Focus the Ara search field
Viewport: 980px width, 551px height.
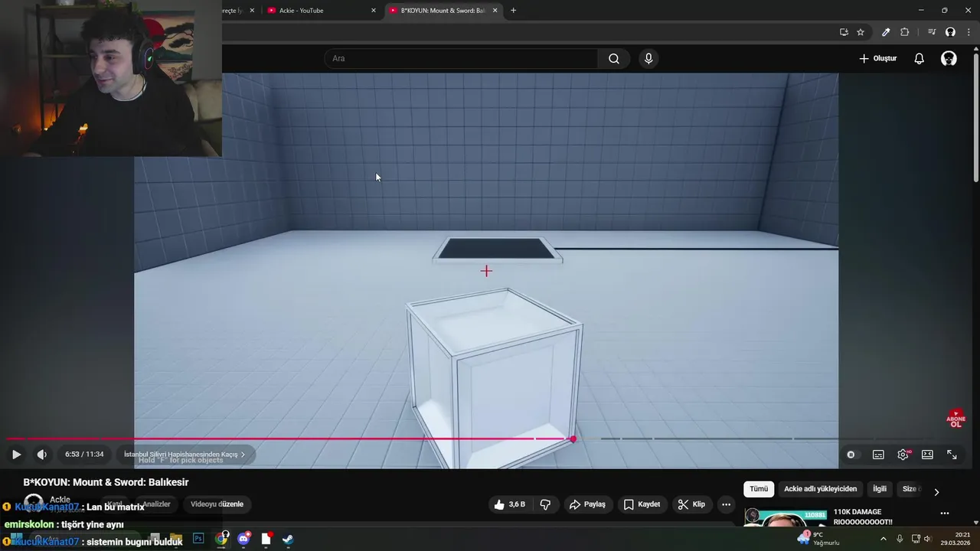point(461,59)
